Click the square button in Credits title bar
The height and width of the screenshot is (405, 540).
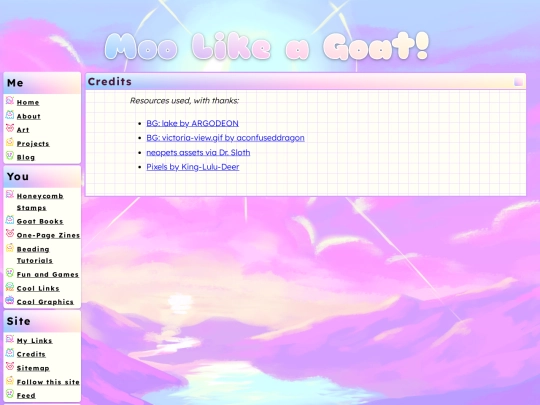click(518, 82)
